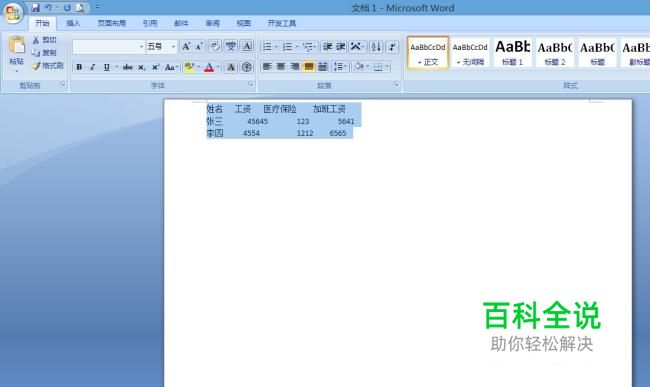Apply character border to selected text

tap(247, 46)
